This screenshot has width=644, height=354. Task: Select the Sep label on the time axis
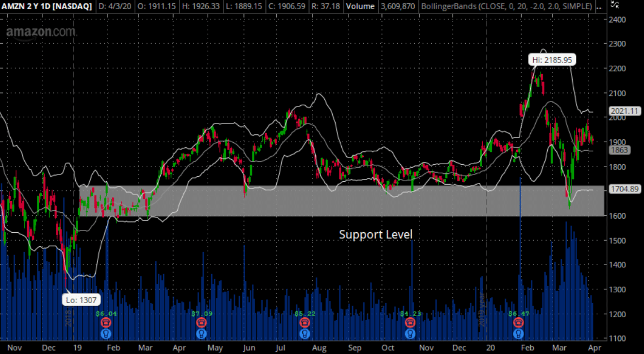(x=355, y=348)
